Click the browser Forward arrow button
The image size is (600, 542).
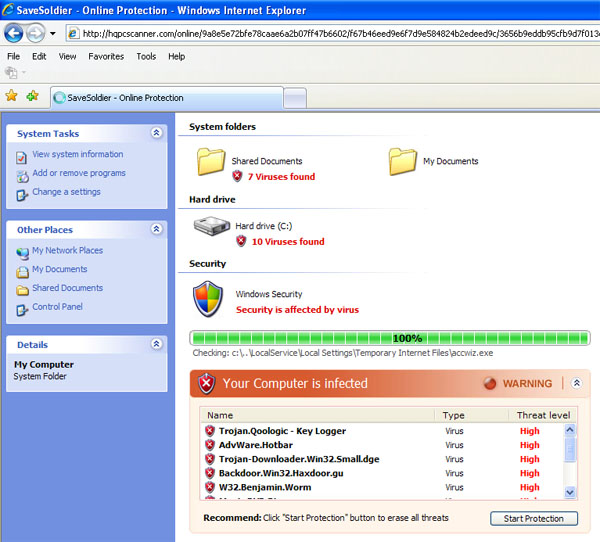point(36,33)
